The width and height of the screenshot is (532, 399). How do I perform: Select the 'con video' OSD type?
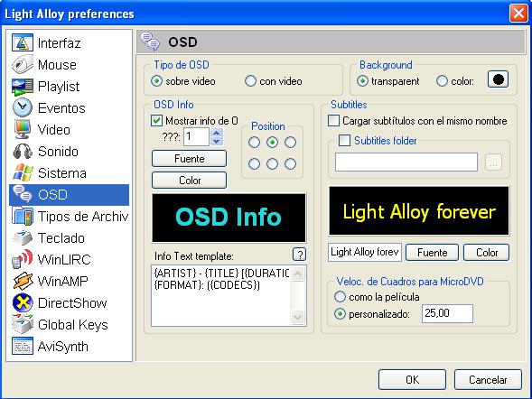[250, 81]
